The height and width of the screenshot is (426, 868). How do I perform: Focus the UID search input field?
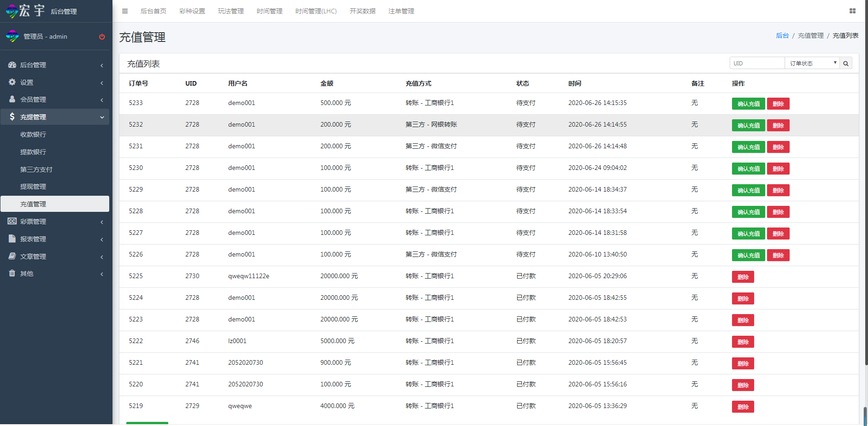(757, 64)
